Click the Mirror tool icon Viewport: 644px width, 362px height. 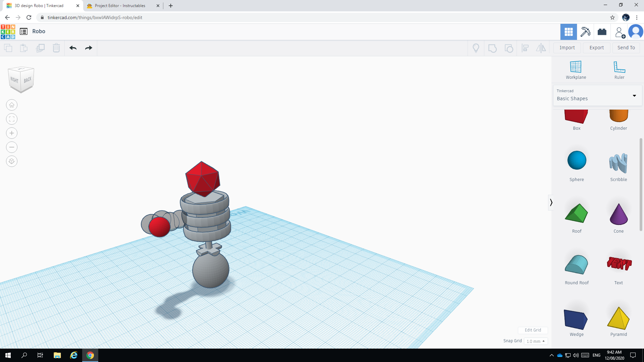(x=541, y=48)
